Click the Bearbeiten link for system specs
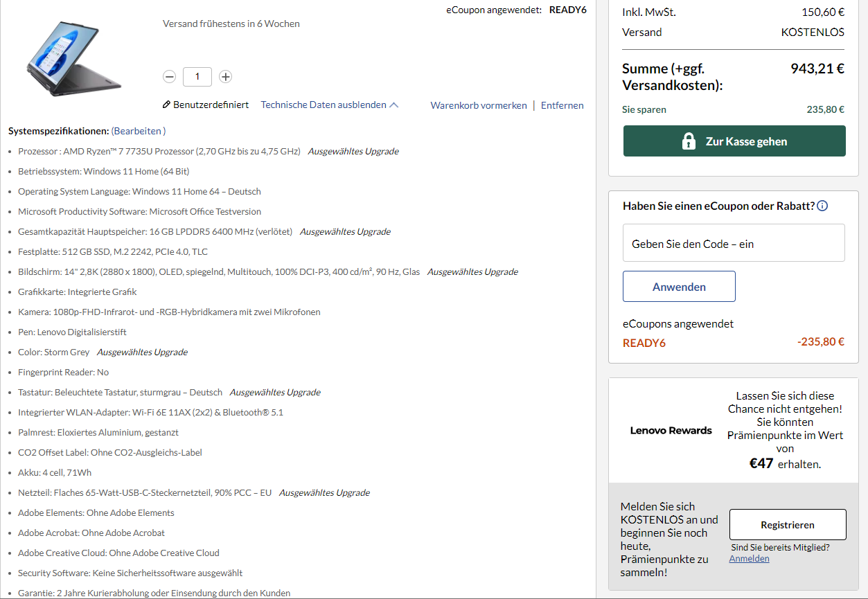The image size is (868, 599). pyautogui.click(x=139, y=131)
